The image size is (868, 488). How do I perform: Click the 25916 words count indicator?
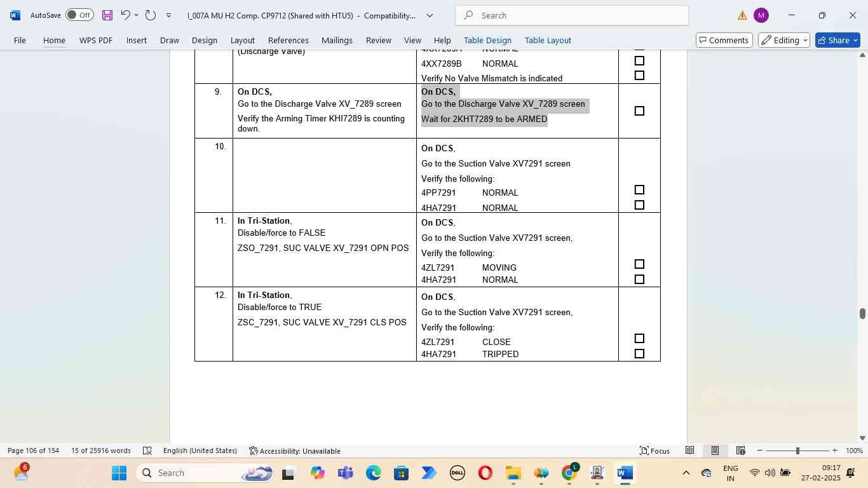click(100, 451)
